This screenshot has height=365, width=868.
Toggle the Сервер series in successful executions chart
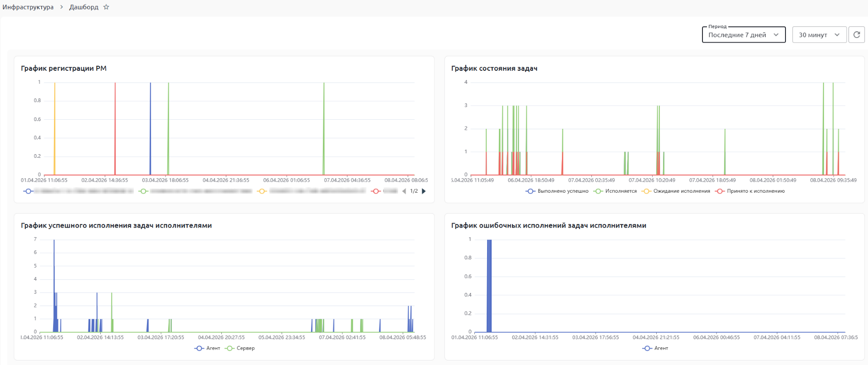point(245,348)
